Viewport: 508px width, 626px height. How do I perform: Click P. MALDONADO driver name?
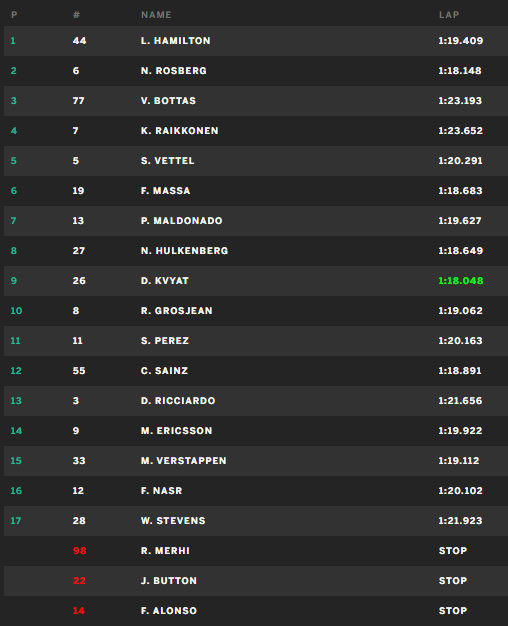(181, 220)
